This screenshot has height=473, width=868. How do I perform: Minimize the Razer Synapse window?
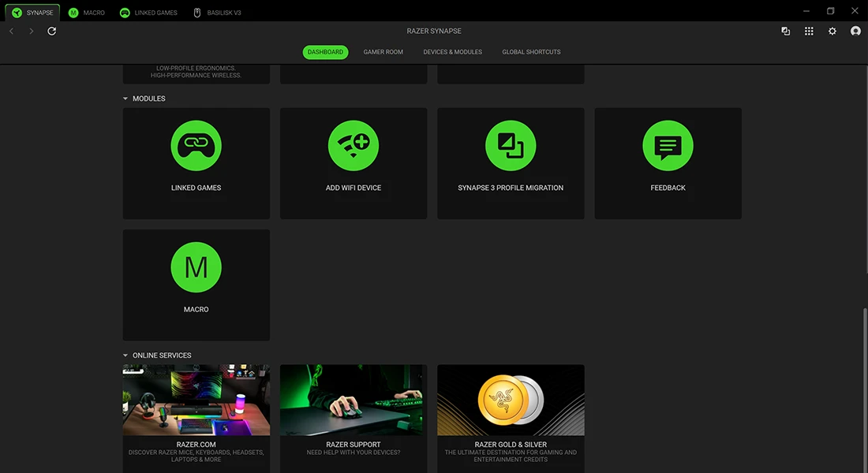pos(806,11)
